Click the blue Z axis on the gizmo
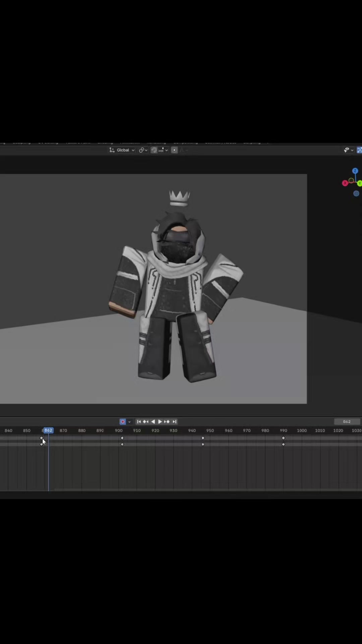Screen dimensions: 362x644 355,171
